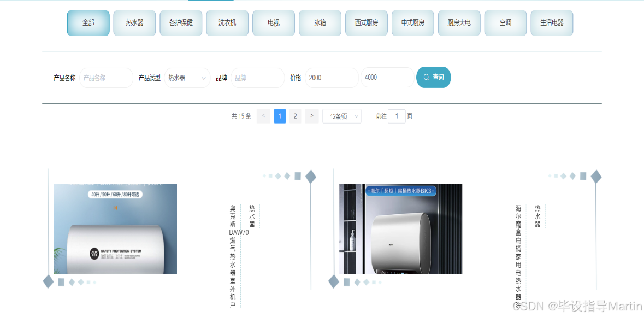Go to page 2 in pagination
644x317 pixels.
point(296,116)
